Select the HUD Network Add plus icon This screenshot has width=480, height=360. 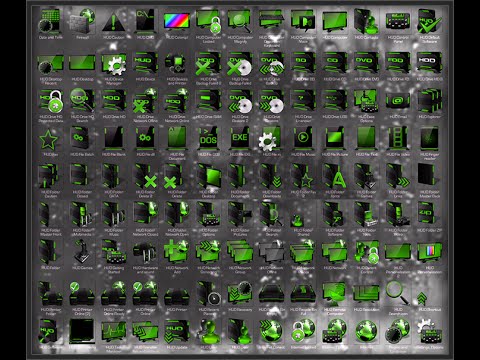tap(177, 252)
